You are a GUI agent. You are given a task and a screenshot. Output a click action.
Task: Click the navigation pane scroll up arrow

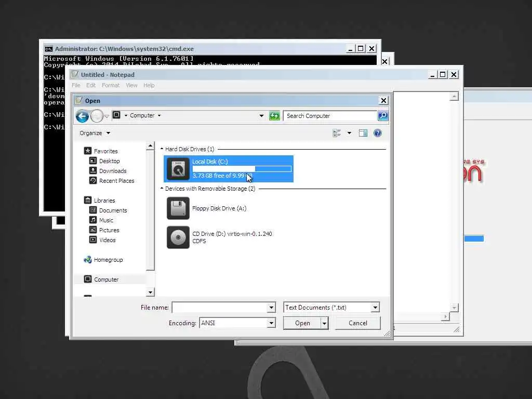(150, 146)
